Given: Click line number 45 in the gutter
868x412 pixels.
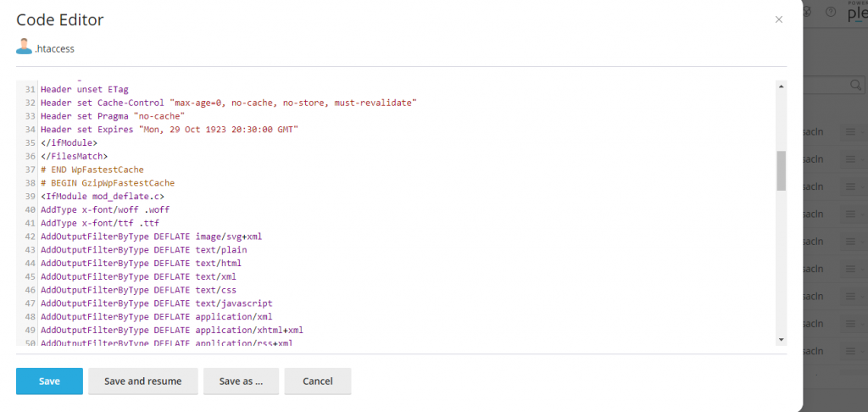Looking at the screenshot, I should (x=31, y=276).
